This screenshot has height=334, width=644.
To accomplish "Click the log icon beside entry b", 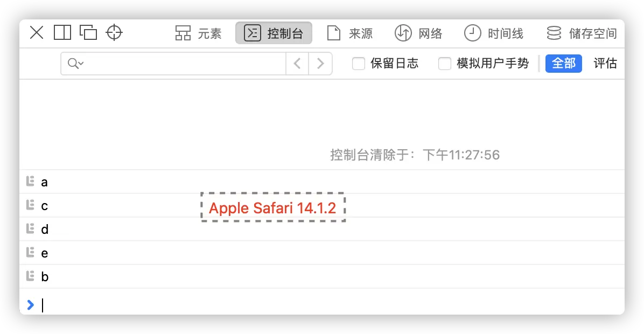I will [30, 276].
